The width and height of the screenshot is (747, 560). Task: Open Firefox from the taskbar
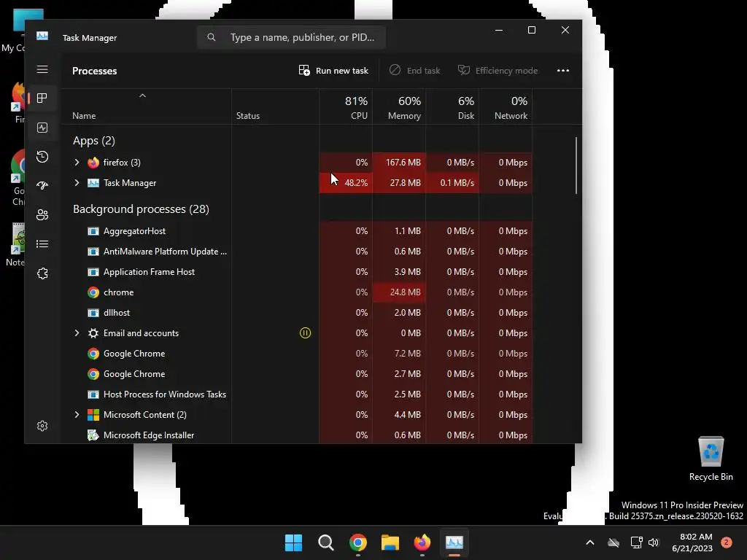point(422,542)
